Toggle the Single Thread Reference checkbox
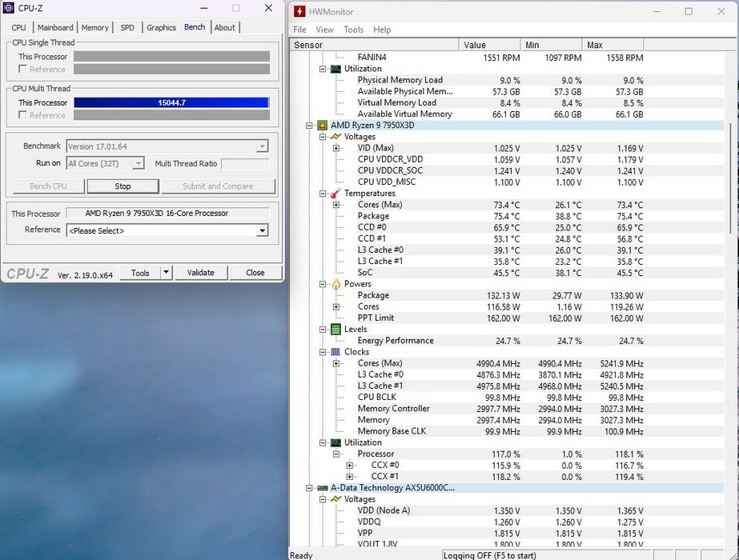Viewport: 739px width, 560px height. coord(22,69)
